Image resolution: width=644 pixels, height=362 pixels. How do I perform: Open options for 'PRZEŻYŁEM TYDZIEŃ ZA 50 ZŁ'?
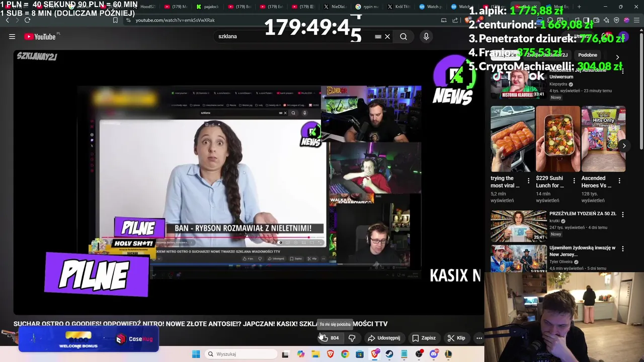click(622, 214)
